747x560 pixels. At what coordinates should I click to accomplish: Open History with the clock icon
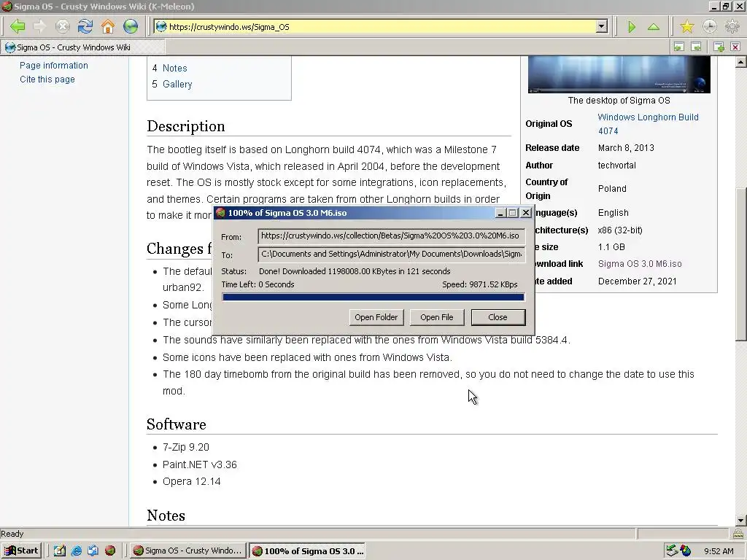click(709, 27)
